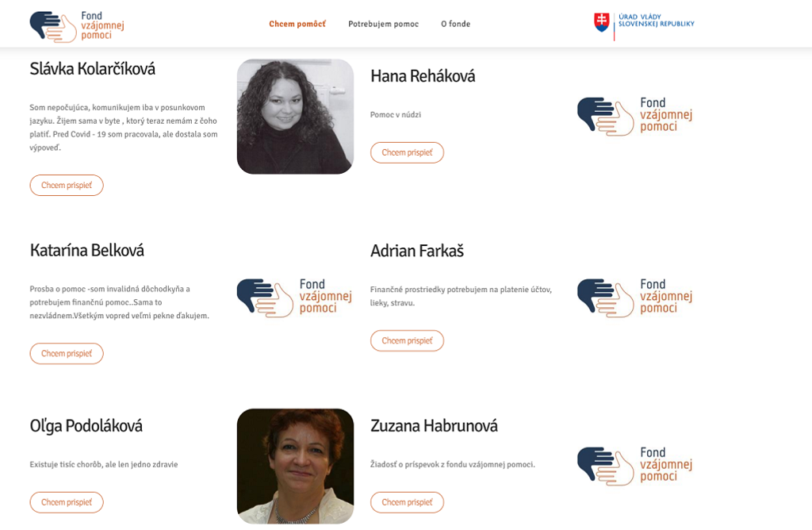The width and height of the screenshot is (812, 530).
Task: Click the Fond vzájomnej pomoci header logo
Action: [77, 25]
